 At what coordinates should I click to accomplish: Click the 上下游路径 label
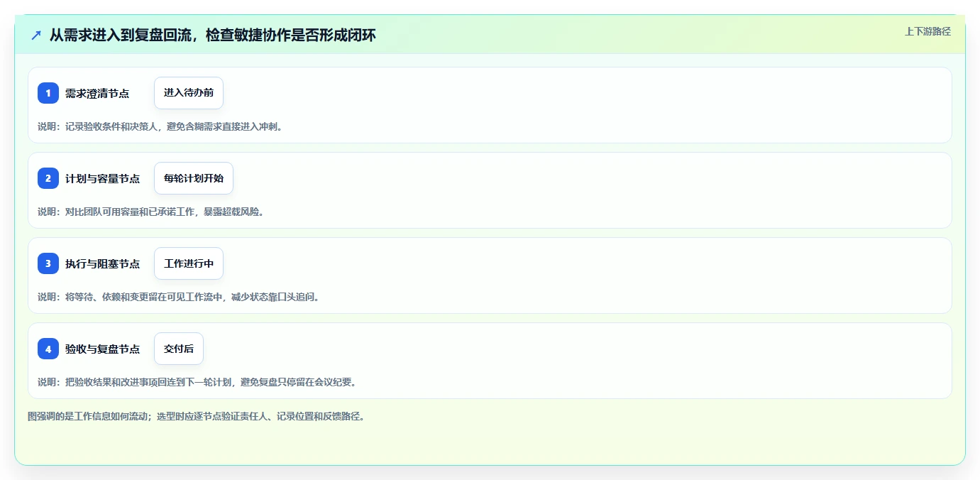pyautogui.click(x=927, y=31)
